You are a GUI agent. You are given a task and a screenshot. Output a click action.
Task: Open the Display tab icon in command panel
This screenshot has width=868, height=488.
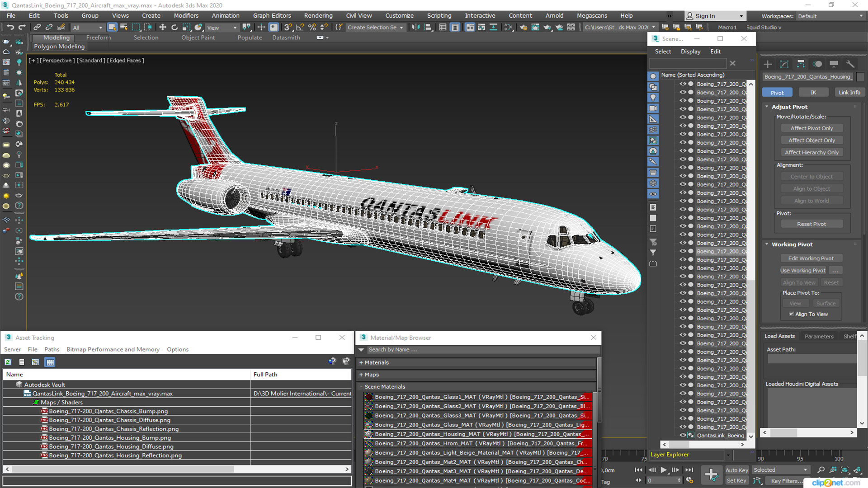(x=834, y=64)
